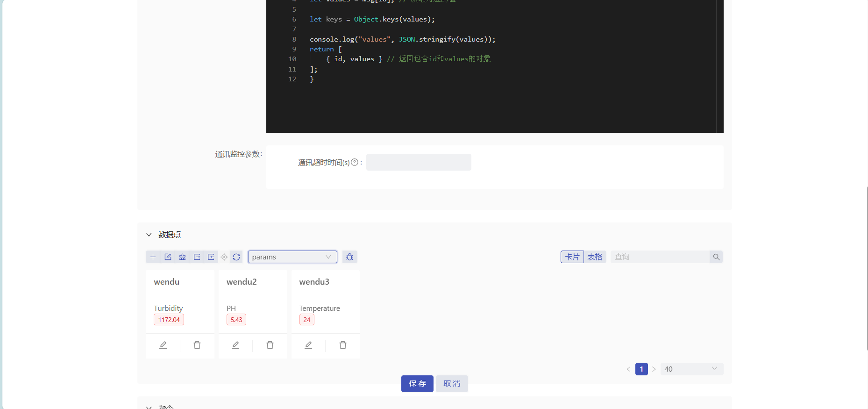This screenshot has width=868, height=409.
Task: Go to page 1 in pagination
Action: [x=641, y=369]
